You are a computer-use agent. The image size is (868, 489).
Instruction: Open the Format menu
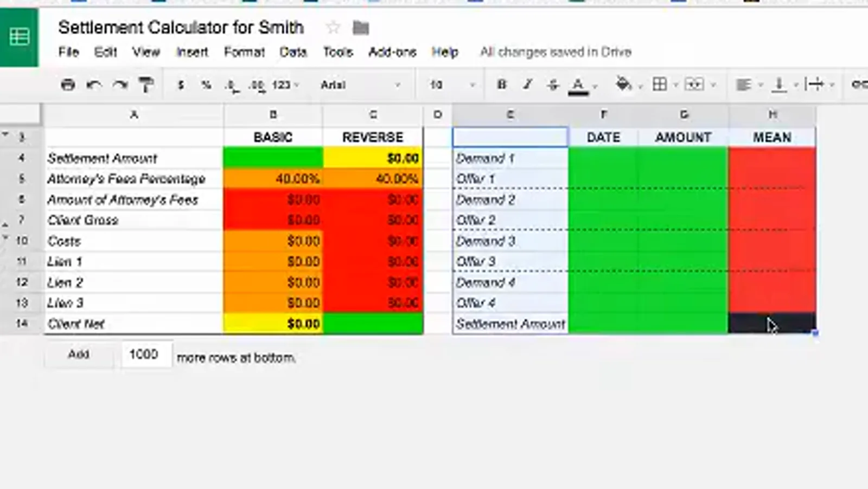point(244,52)
